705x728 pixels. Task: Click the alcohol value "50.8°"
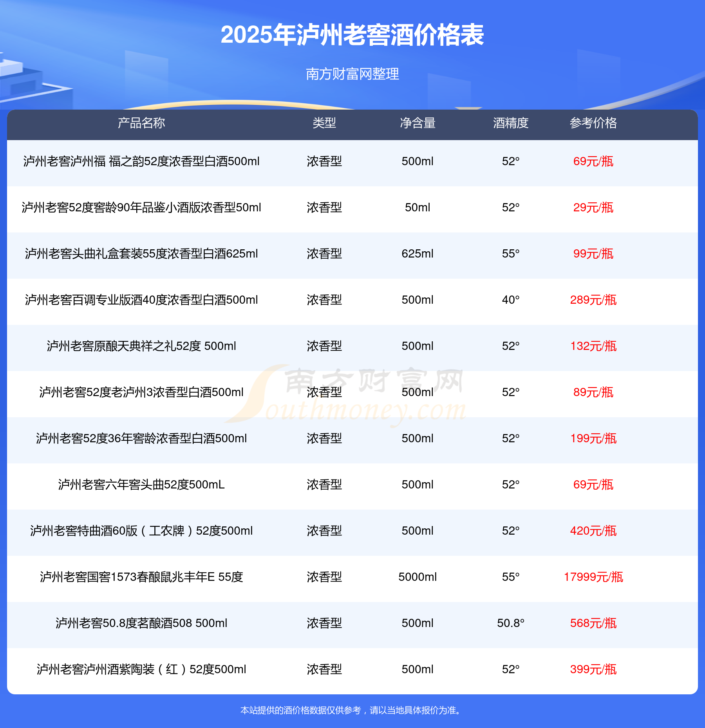coord(511,623)
